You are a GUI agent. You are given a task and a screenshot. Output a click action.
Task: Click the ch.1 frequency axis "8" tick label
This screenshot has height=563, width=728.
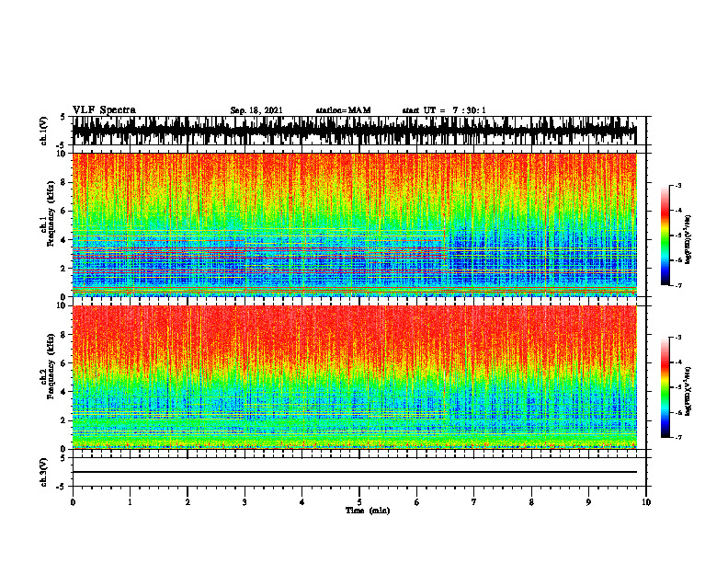(x=63, y=182)
